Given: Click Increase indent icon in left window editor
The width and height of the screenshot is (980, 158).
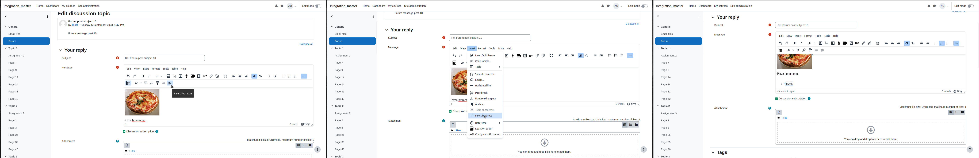Looking at the screenshot, I should pyautogui.click(x=275, y=76).
